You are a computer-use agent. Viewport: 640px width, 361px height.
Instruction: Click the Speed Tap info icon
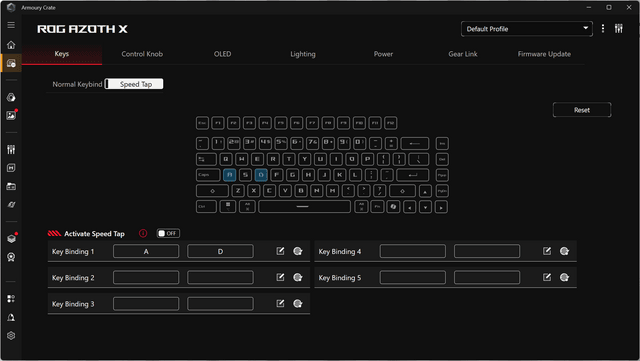click(x=143, y=233)
